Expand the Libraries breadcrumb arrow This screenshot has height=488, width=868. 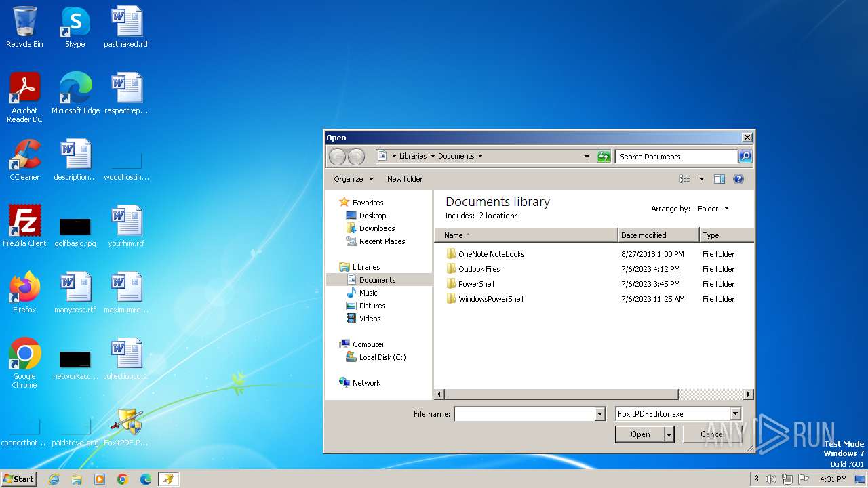coord(433,157)
